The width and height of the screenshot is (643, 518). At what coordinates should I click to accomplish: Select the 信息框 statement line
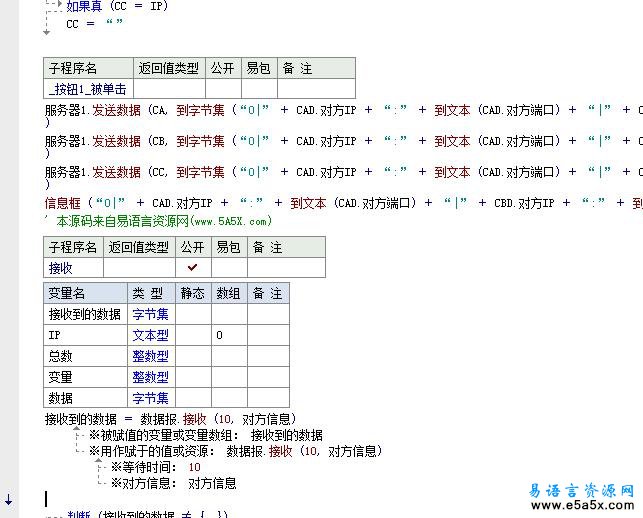coord(344,203)
